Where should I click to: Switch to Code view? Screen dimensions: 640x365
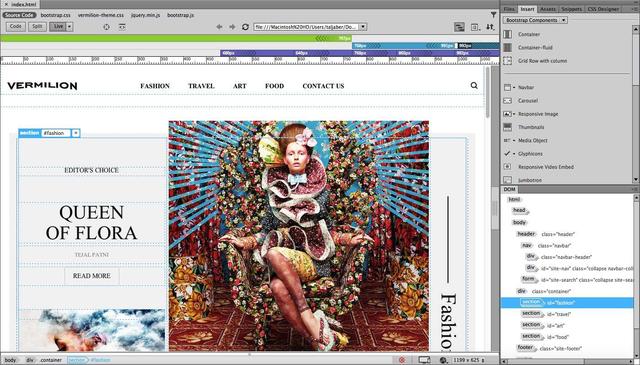(x=16, y=27)
